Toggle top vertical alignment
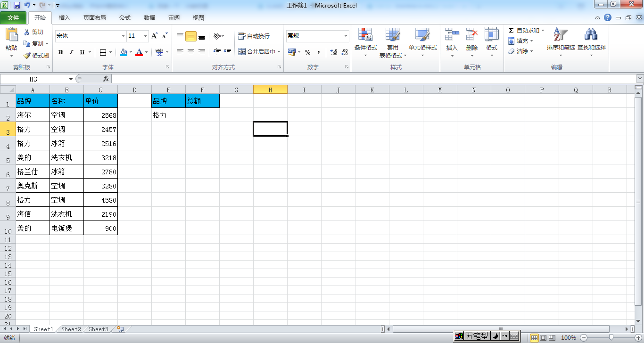 (x=180, y=36)
